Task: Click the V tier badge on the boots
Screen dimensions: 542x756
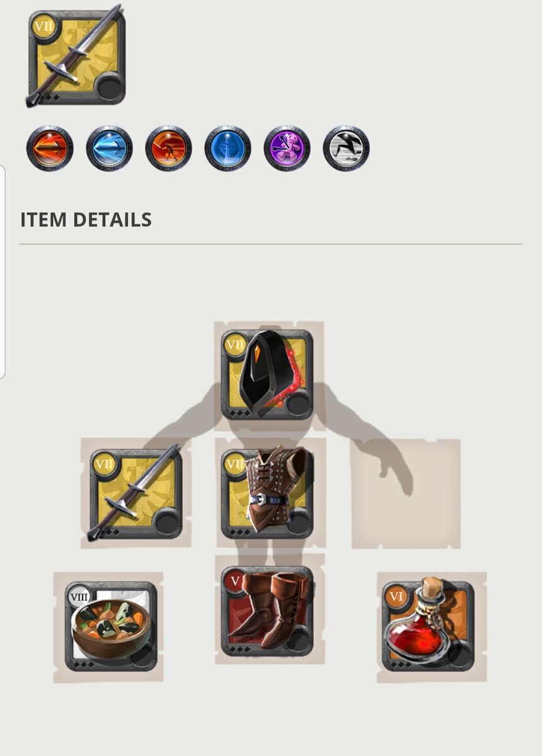Action: 236,580
